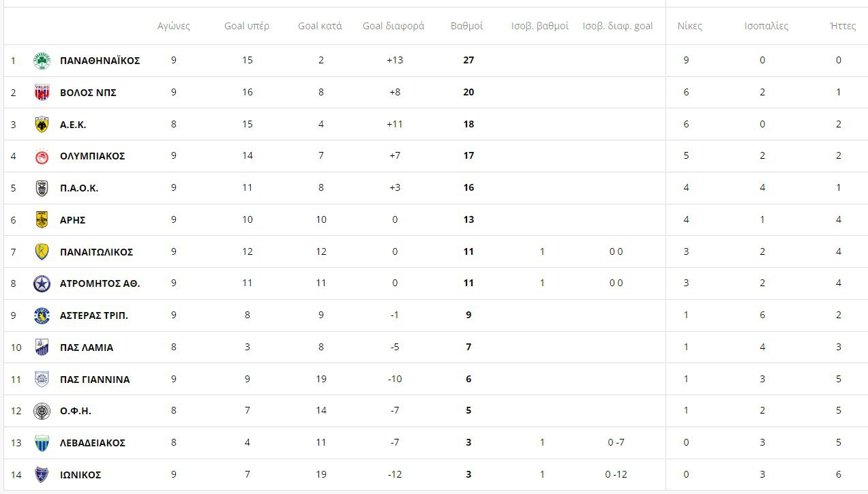Click the Ionikos team crest icon
The height and width of the screenshot is (494, 868).
42,475
